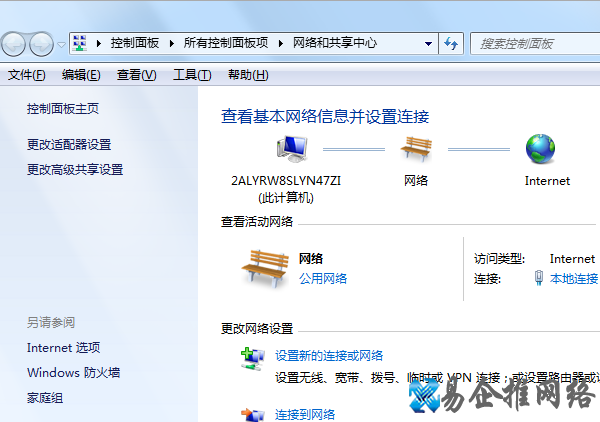Expand the arrow before 控制面板 breadcrumb
600x422 pixels.
coord(99,44)
